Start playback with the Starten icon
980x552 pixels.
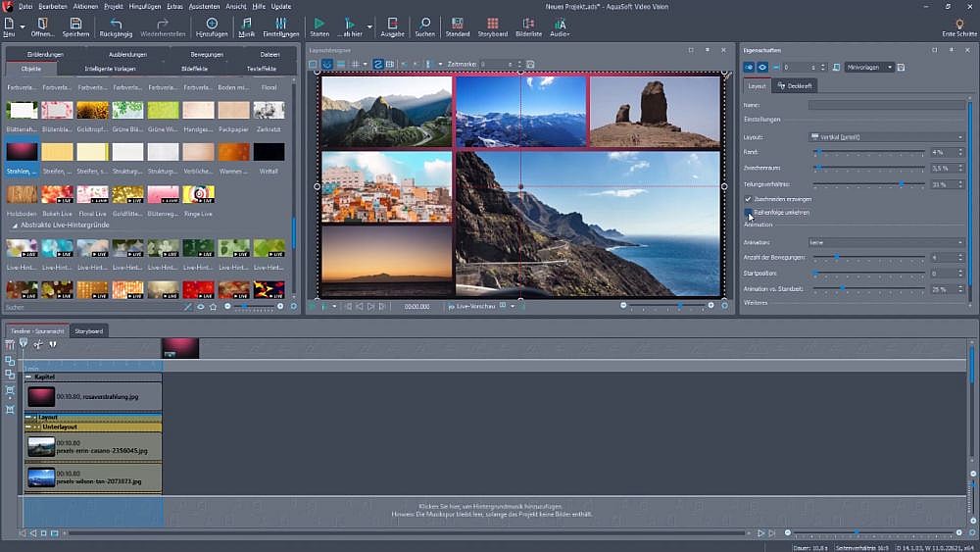coord(319,24)
